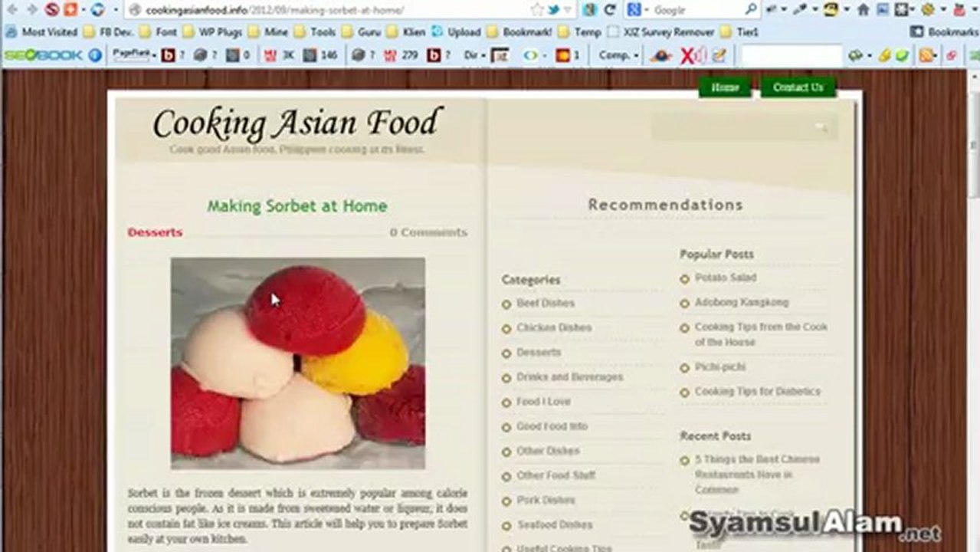Click the sorbet scoops post image
Image resolution: width=980 pixels, height=552 pixels.
click(297, 363)
